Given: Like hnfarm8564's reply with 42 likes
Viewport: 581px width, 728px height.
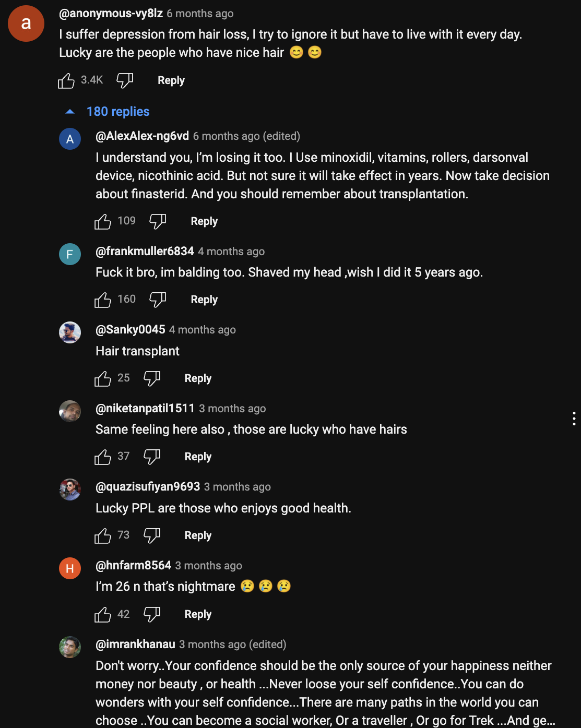Looking at the screenshot, I should (103, 615).
